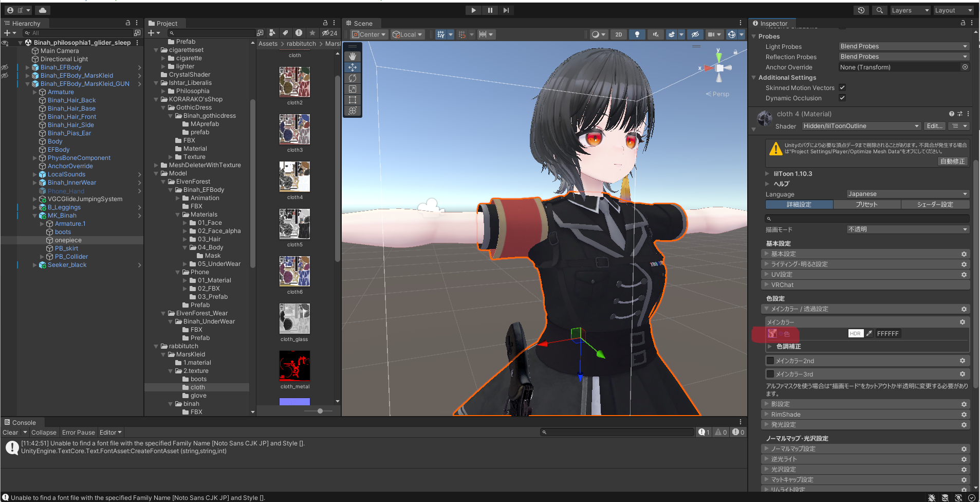
Task: Toggle Error Pause in Console
Action: coord(79,433)
